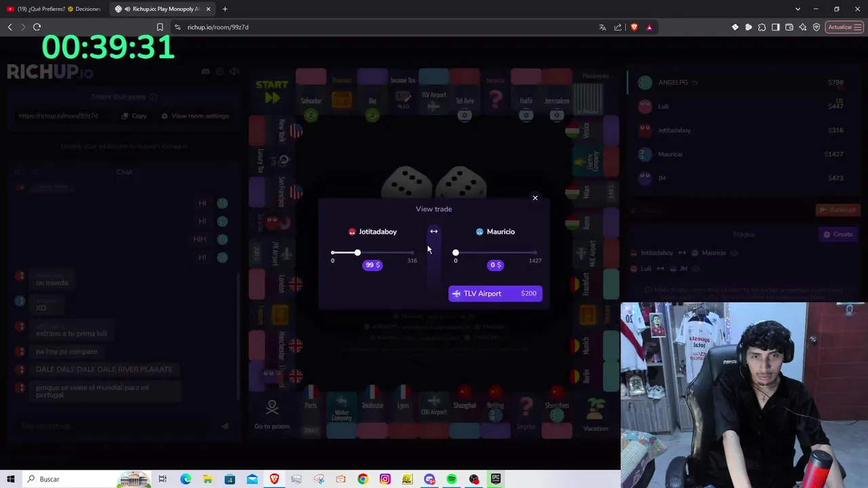Click the Buscar taskbar search box

coord(68,479)
